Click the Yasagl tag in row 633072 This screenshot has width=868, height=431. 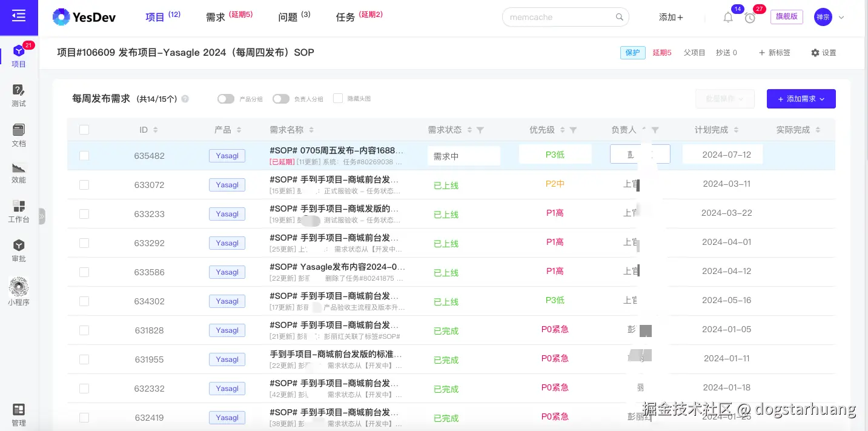(227, 185)
